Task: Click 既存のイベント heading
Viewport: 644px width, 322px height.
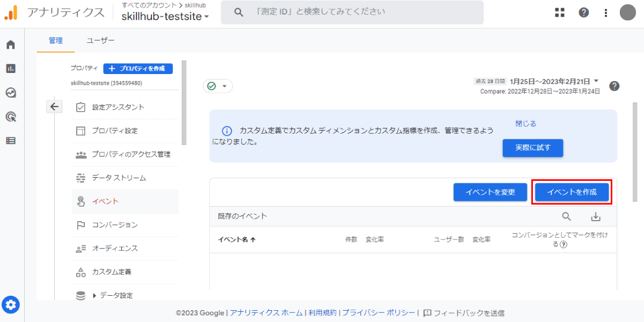Action: click(x=243, y=216)
